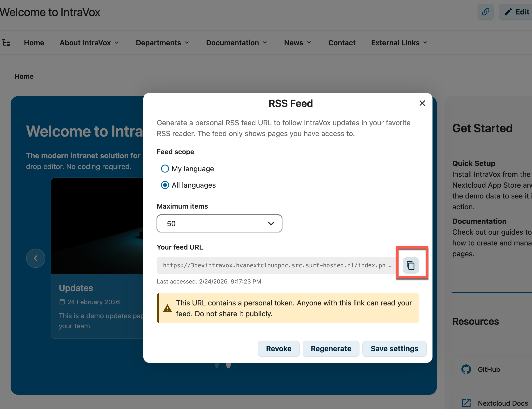Image resolution: width=532 pixels, height=409 pixels.
Task: Select the All languages radio option
Action: pos(188,185)
